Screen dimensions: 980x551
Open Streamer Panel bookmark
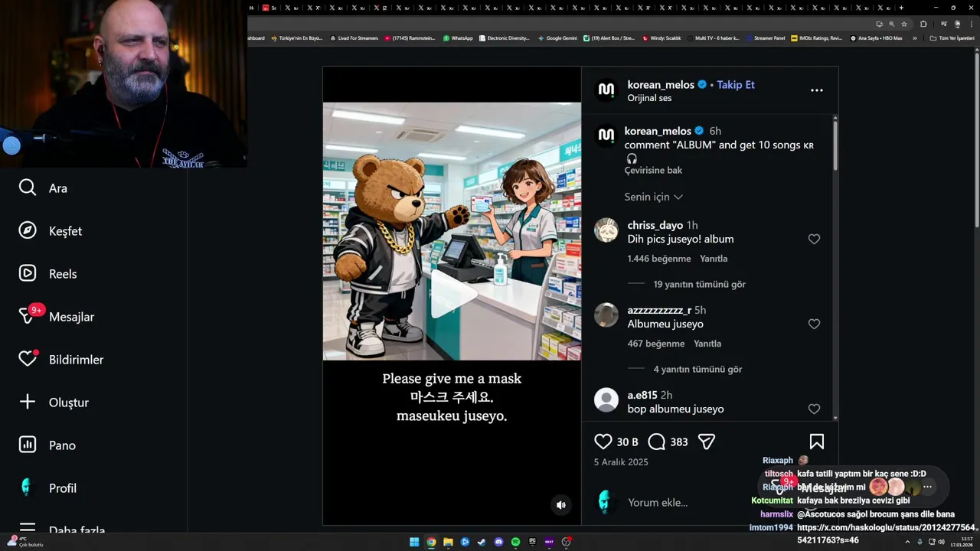(x=765, y=38)
